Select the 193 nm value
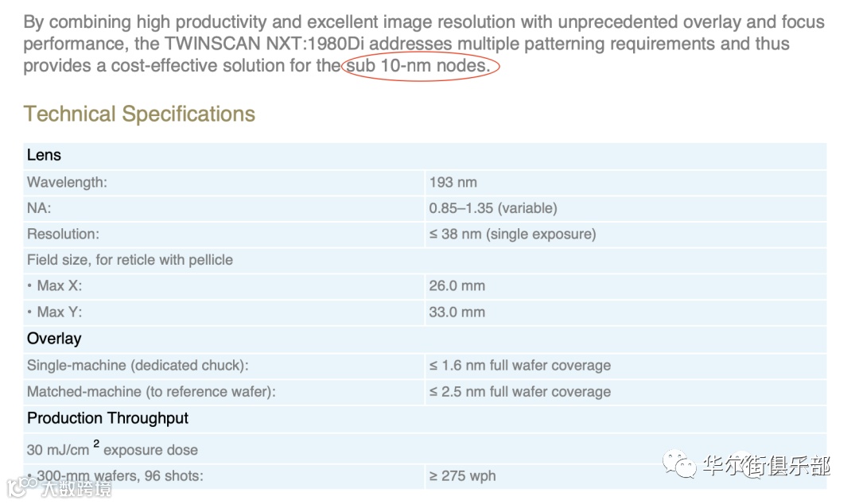 pos(453,182)
